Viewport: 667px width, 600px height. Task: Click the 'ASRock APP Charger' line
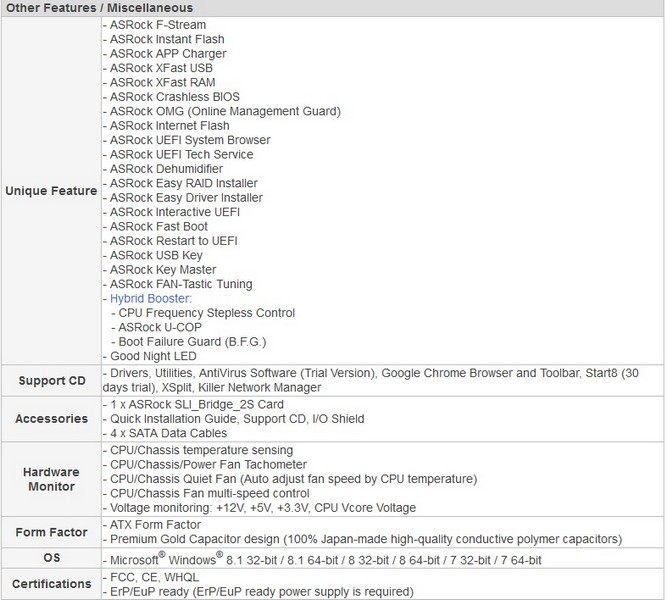click(165, 54)
